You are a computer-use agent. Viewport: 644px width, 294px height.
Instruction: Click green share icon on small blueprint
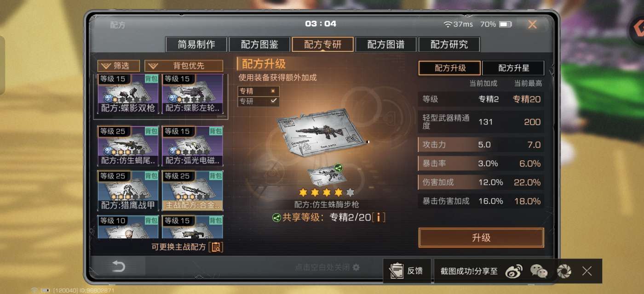339,168
